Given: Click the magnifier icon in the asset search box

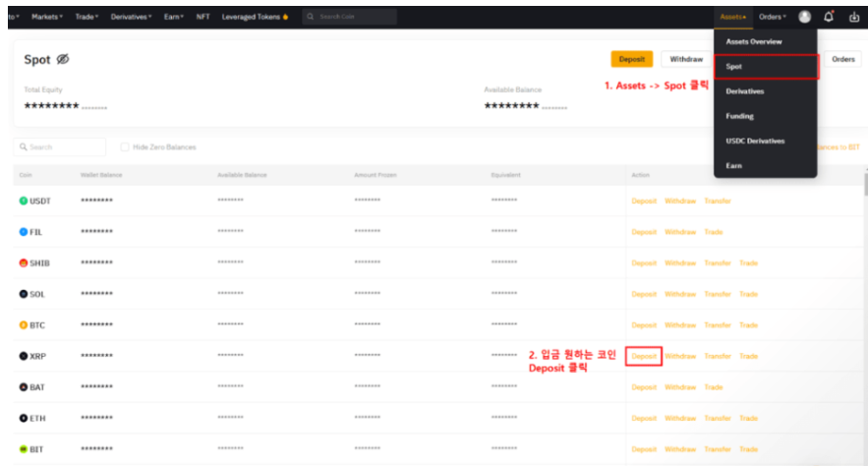Looking at the screenshot, I should point(24,147).
